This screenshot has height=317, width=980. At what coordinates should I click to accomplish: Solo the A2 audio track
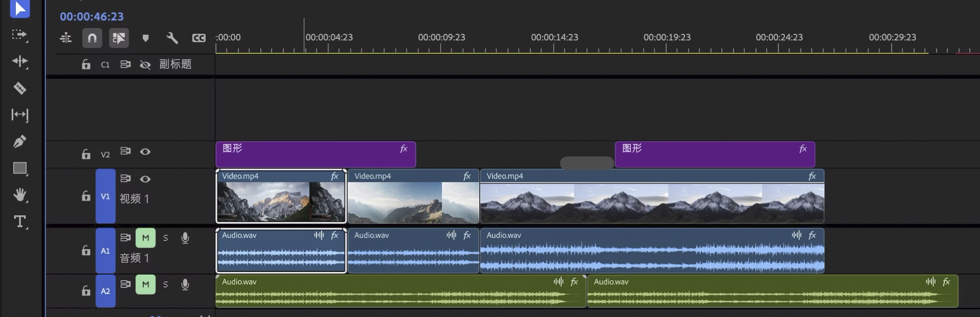coord(165,284)
